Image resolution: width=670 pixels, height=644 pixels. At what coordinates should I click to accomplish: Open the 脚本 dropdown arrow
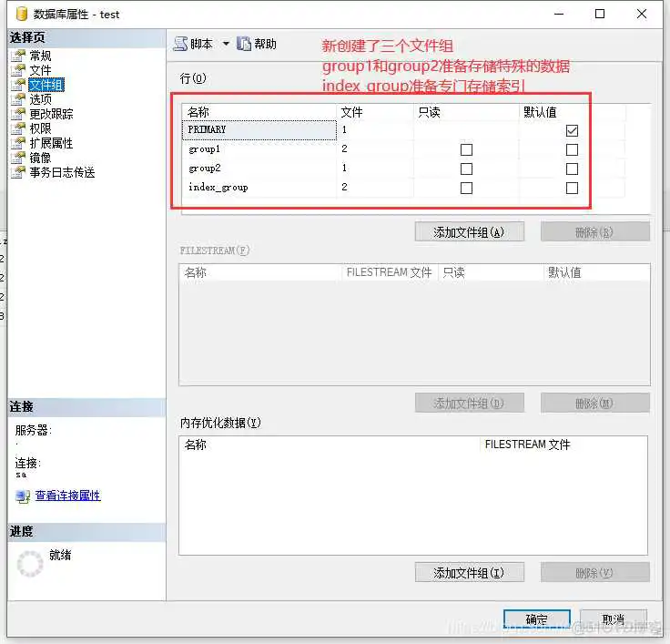(x=226, y=44)
